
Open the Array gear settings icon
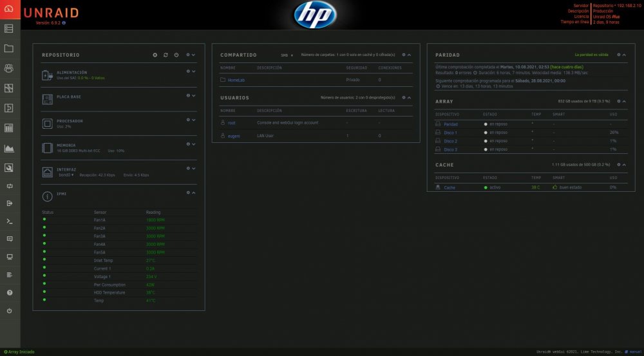click(x=618, y=101)
